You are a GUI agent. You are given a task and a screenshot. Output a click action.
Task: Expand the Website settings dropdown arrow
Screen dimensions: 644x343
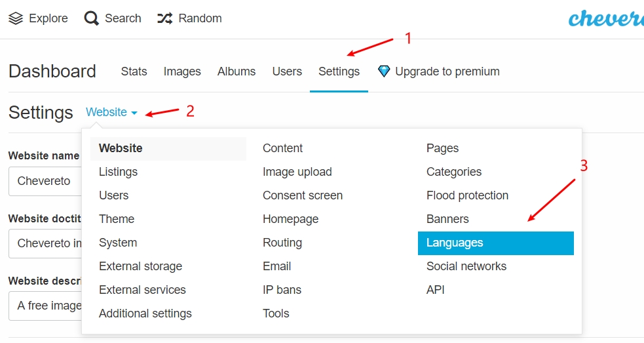coord(134,113)
